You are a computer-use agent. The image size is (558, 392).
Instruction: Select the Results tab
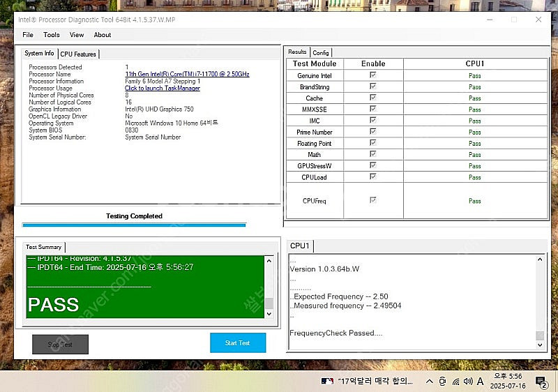coord(297,52)
